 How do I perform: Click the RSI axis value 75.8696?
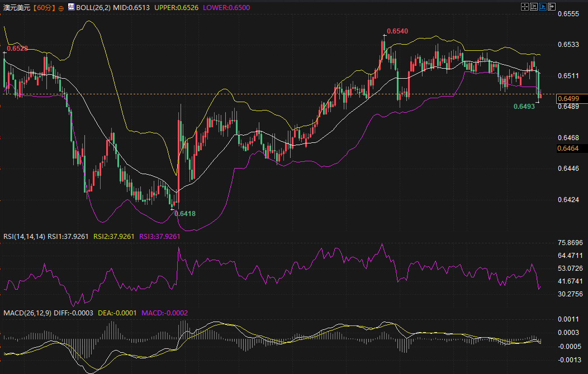click(570, 243)
